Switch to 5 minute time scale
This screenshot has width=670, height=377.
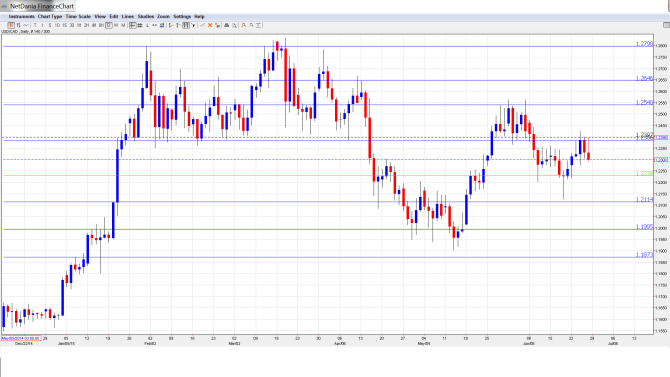click(50, 26)
